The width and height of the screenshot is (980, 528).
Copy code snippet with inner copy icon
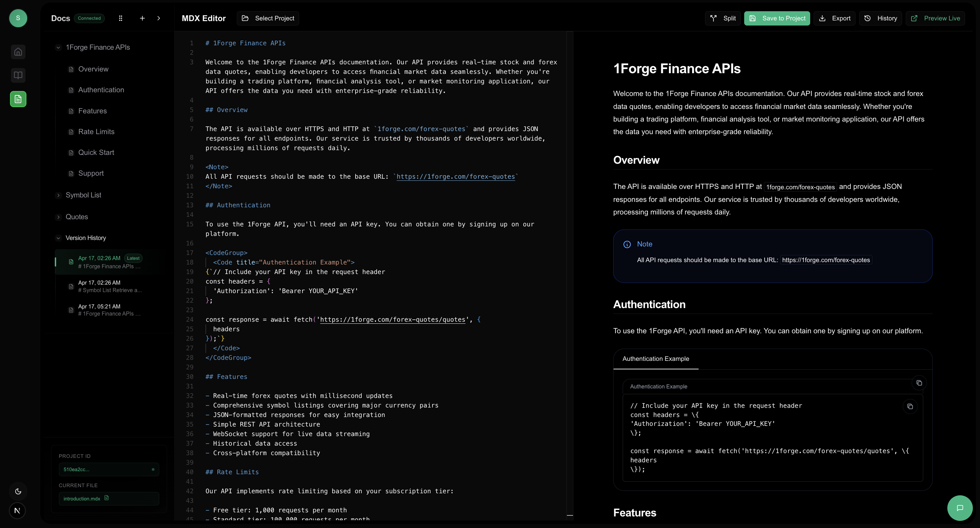point(910,406)
